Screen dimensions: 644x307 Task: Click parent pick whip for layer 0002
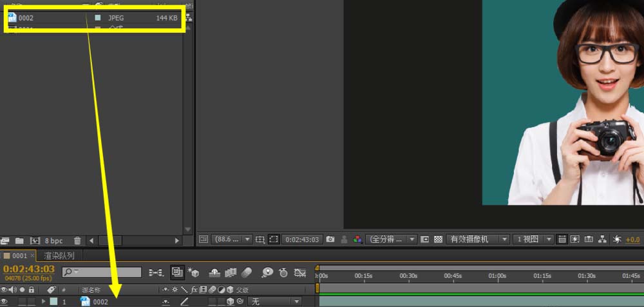(x=240, y=302)
